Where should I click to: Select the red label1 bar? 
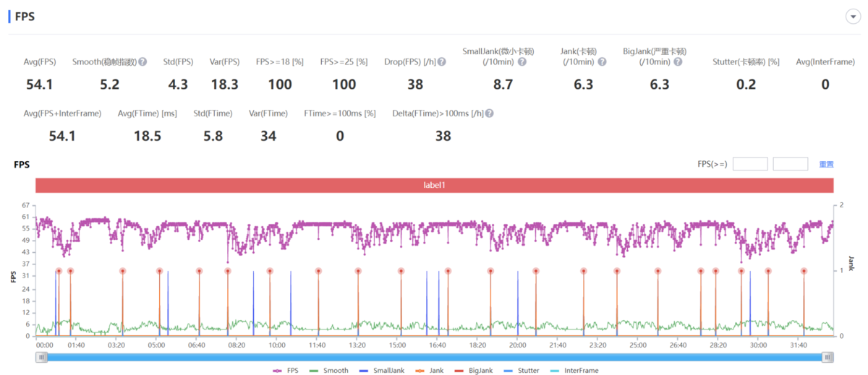(434, 185)
